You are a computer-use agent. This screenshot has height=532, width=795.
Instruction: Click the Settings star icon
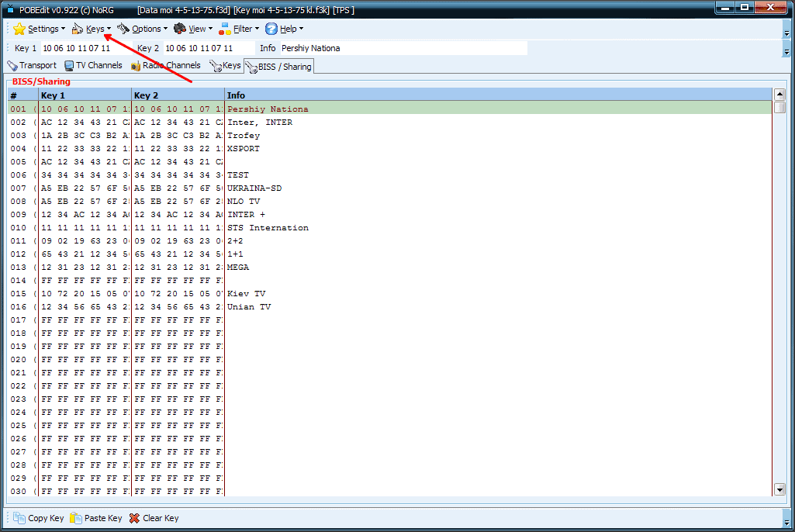[x=19, y=29]
